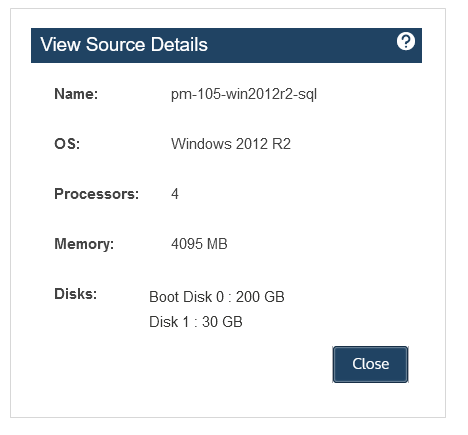Click the 2012 R2 version text

click(x=263, y=144)
